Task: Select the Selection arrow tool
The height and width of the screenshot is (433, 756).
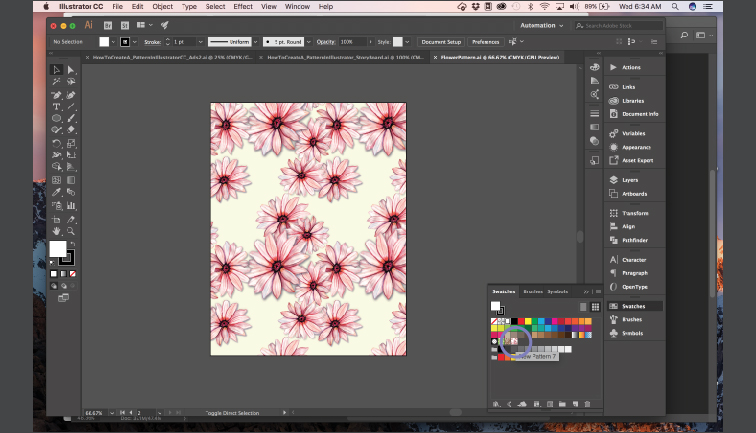Action: [56, 70]
